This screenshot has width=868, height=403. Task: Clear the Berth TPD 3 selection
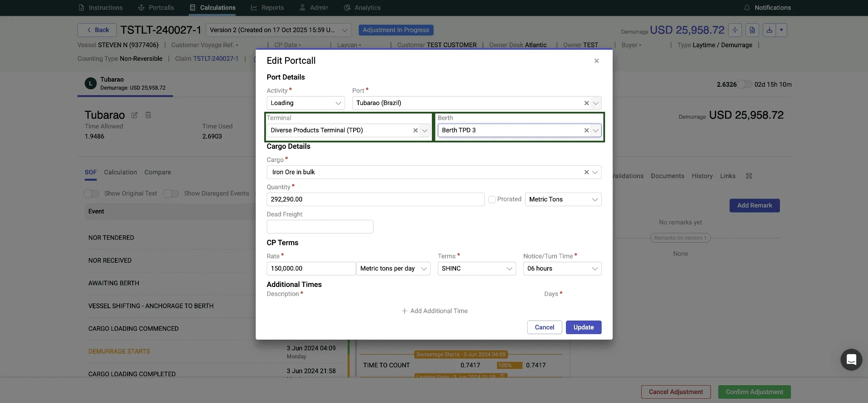586,131
